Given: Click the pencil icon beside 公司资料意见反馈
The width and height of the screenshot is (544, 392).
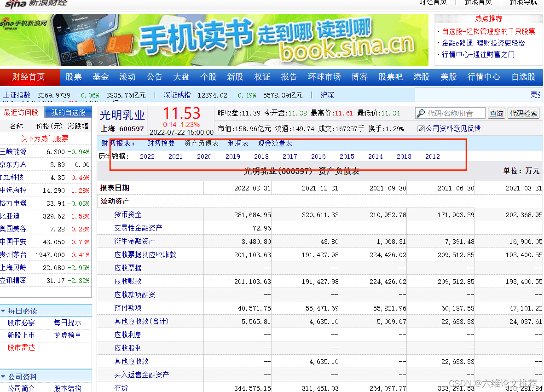Looking at the screenshot, I should (x=421, y=129).
